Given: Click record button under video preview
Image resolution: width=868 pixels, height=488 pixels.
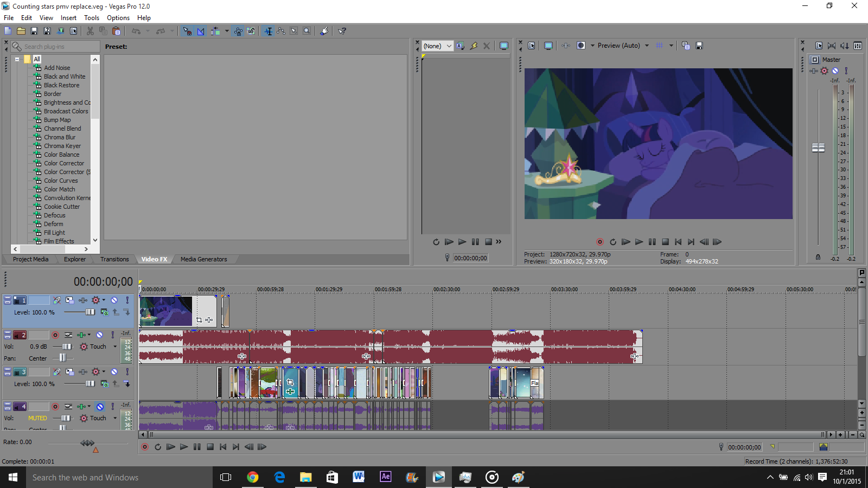Looking at the screenshot, I should coord(600,242).
